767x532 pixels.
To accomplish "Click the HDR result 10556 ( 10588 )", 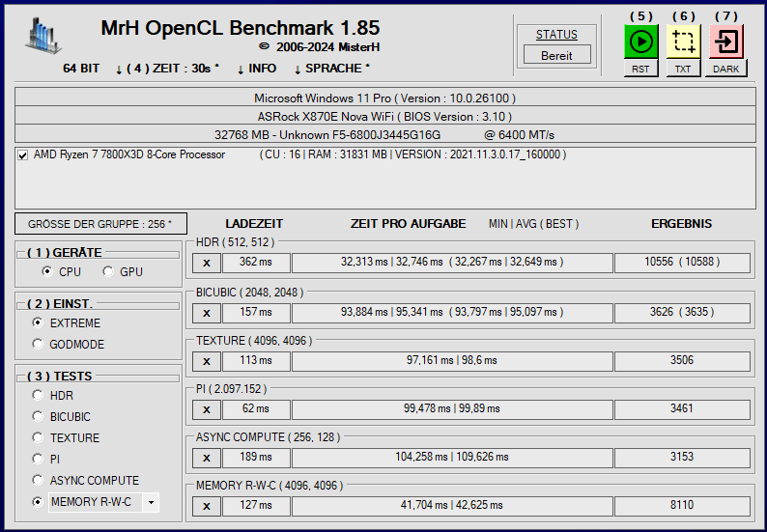I will tap(682, 262).
